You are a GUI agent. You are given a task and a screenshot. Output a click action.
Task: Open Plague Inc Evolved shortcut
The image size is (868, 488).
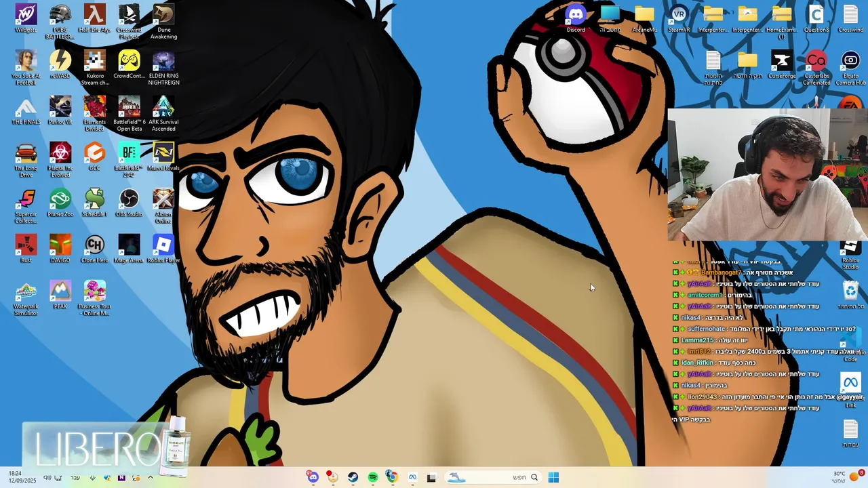60,159
